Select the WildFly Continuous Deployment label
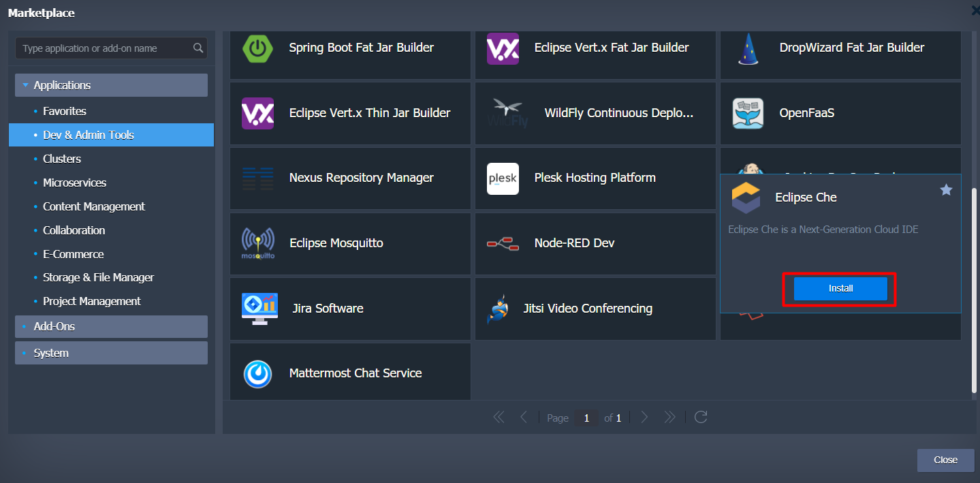 click(x=619, y=113)
